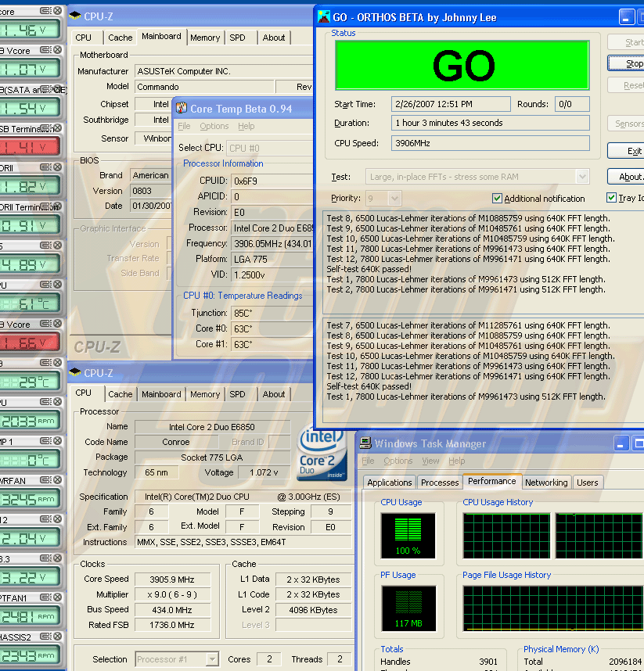The image size is (644, 671).
Task: Open settings icon of the 1.07 V Vcore sensor
Action: pos(45,50)
